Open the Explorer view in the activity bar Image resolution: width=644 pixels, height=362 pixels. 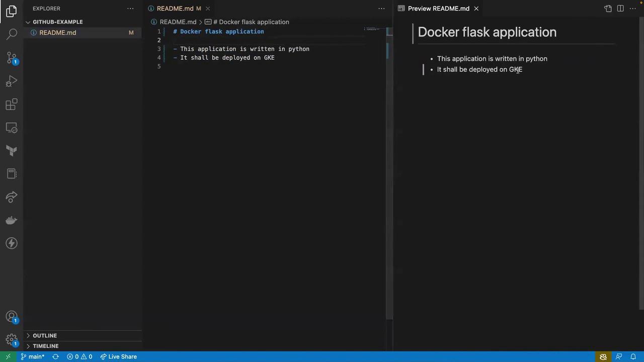(x=12, y=11)
